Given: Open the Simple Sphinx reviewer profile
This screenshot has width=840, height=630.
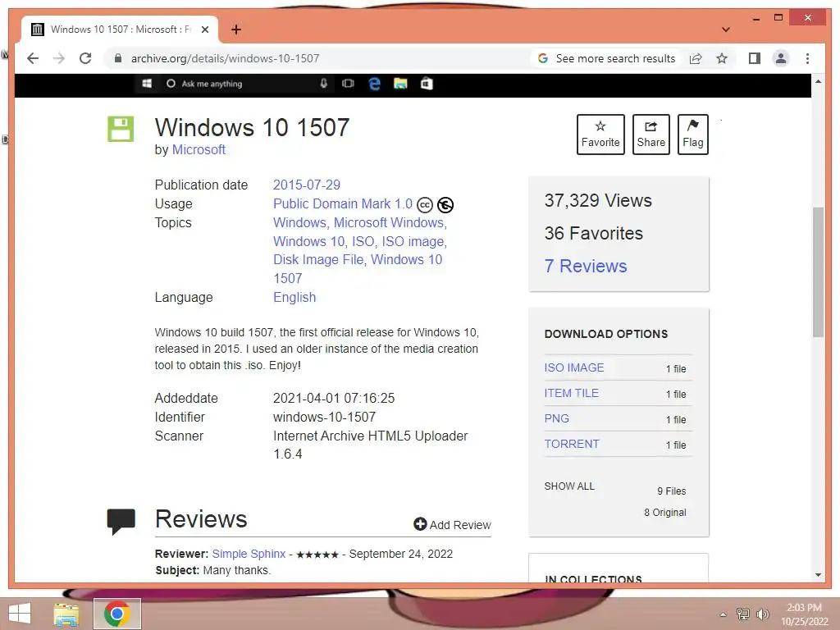Looking at the screenshot, I should [249, 554].
